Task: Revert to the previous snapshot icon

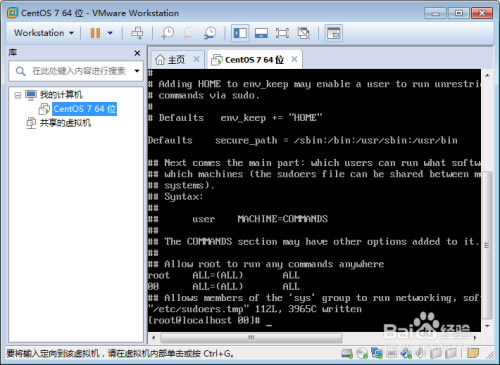Action: point(189,33)
